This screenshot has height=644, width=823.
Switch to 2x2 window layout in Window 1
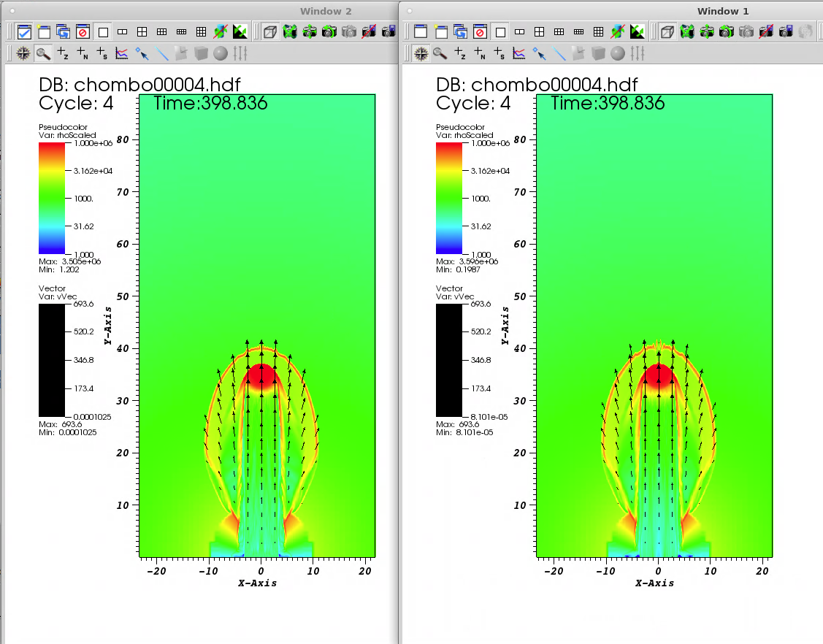(539, 32)
